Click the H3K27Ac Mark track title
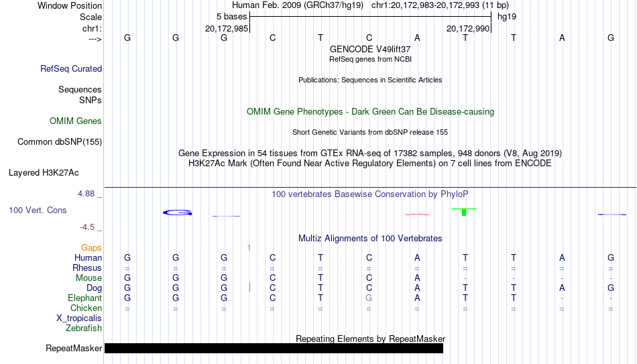The height and width of the screenshot is (364, 637). coord(370,164)
